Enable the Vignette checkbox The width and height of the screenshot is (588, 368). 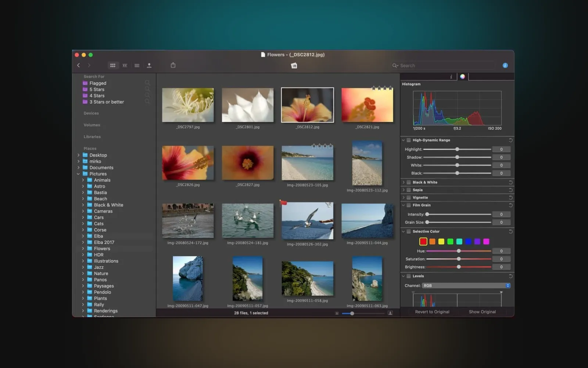409,198
